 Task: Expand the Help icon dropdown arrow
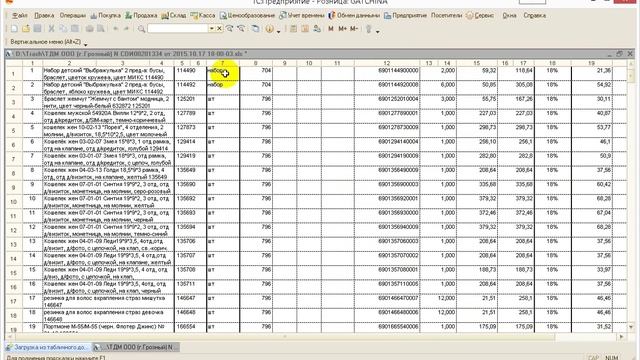[278, 31]
